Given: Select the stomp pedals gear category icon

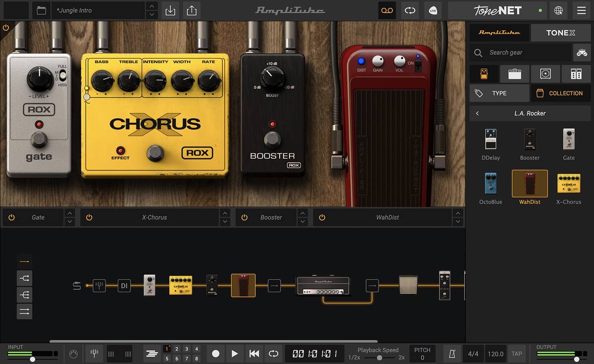Looking at the screenshot, I should tap(484, 73).
